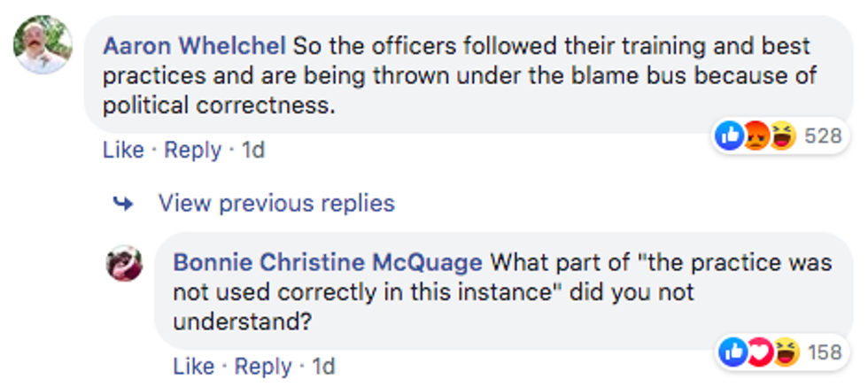Expand View previous replies
868x387 pixels.
(276, 204)
